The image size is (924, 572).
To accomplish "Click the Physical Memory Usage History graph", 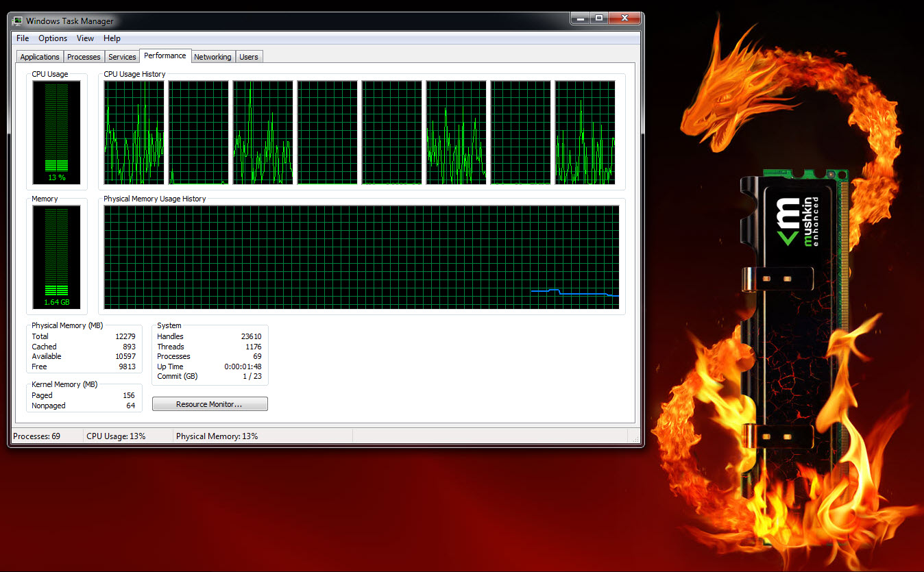I will [x=361, y=257].
